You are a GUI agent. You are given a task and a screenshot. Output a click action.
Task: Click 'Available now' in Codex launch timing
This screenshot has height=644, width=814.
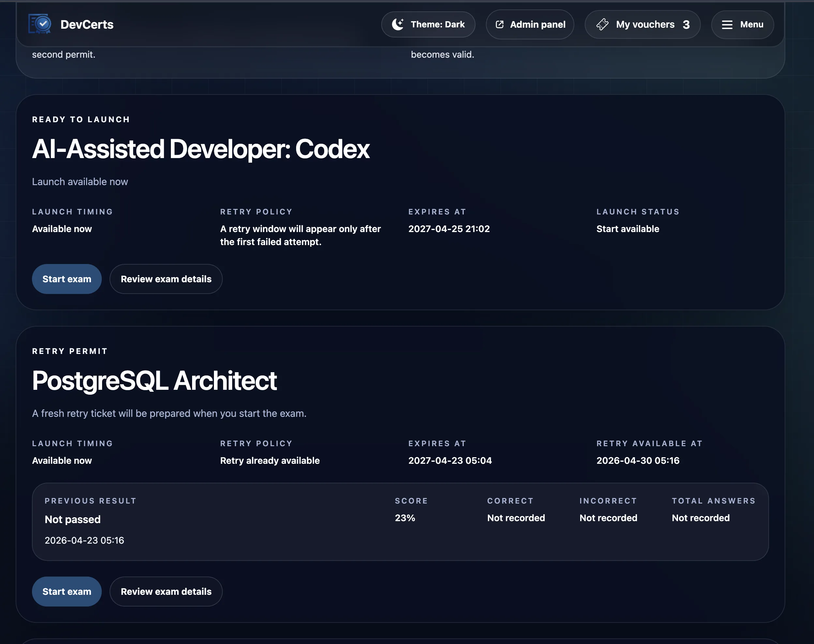click(62, 229)
